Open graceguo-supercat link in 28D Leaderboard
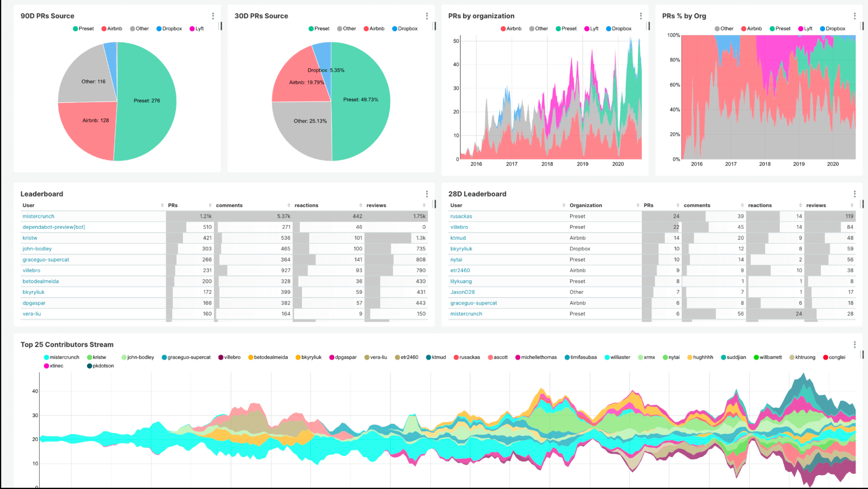This screenshot has height=489, width=868. (473, 303)
